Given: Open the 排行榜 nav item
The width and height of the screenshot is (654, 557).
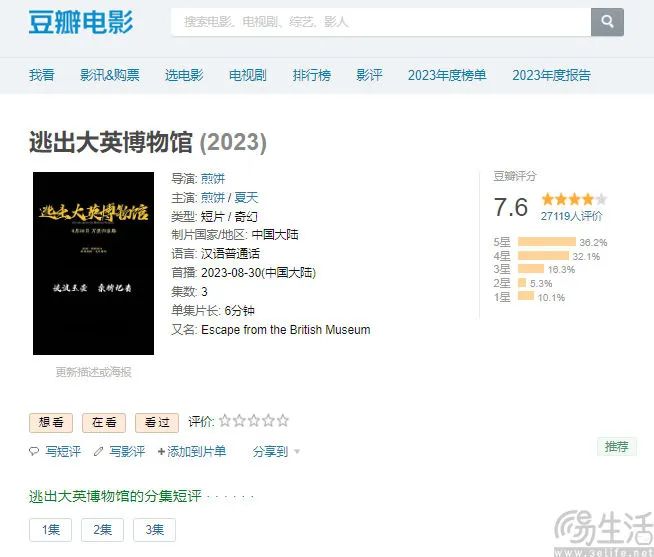Looking at the screenshot, I should [x=312, y=75].
